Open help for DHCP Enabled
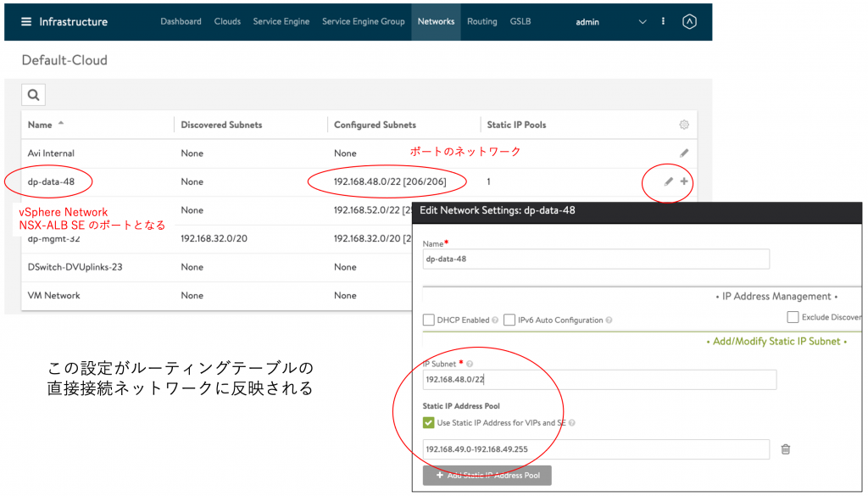This screenshot has height=496, width=868. tap(495, 320)
